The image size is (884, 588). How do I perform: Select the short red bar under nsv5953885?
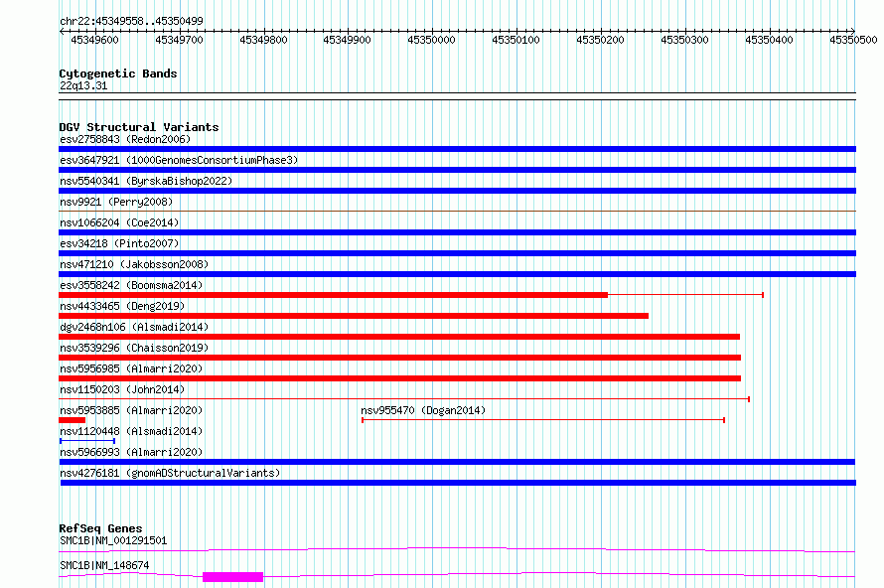click(73, 420)
